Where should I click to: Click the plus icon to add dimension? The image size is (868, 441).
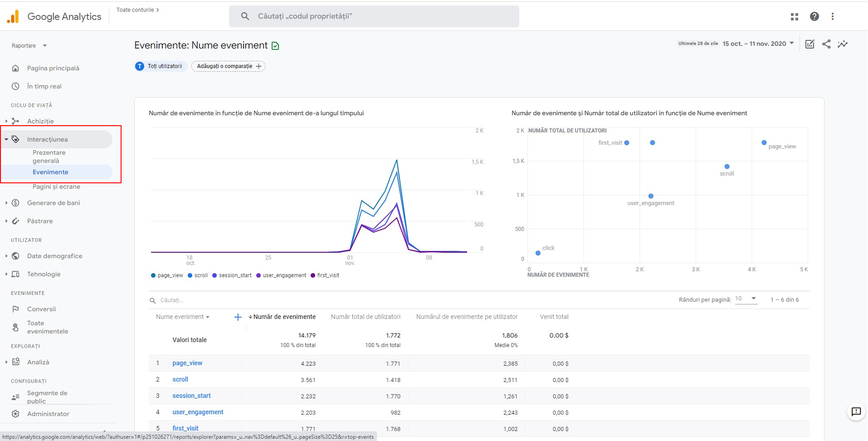pos(238,317)
